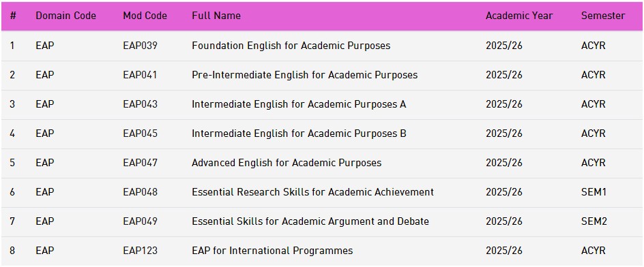Click the Domain Code column header
This screenshot has height=267, width=644.
tap(65, 16)
